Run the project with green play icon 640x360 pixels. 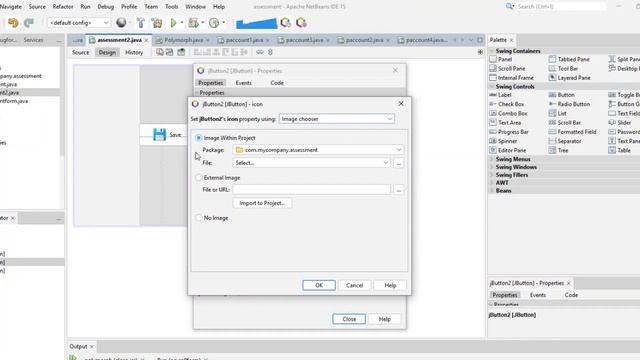click(x=173, y=23)
